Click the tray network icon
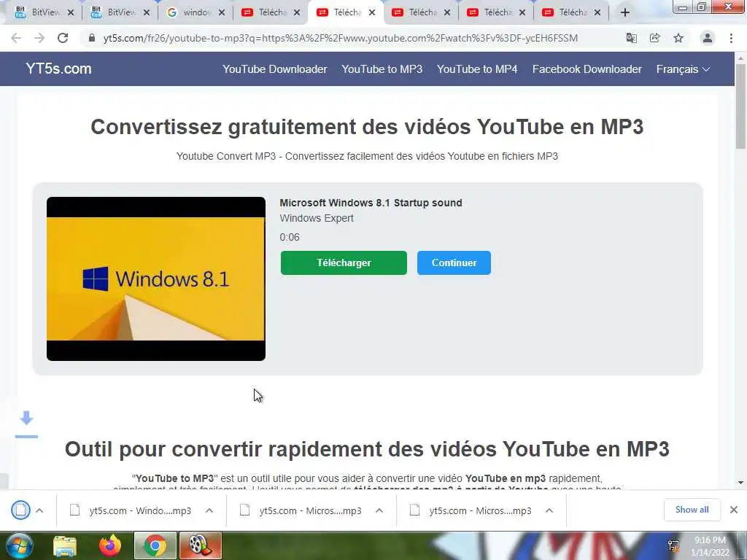This screenshot has height=560, width=747. tap(673, 545)
